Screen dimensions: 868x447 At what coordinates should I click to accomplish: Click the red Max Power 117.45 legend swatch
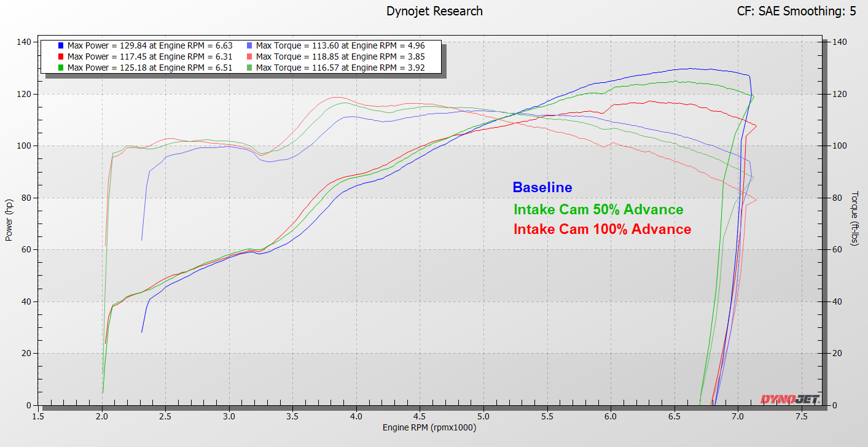(60, 56)
